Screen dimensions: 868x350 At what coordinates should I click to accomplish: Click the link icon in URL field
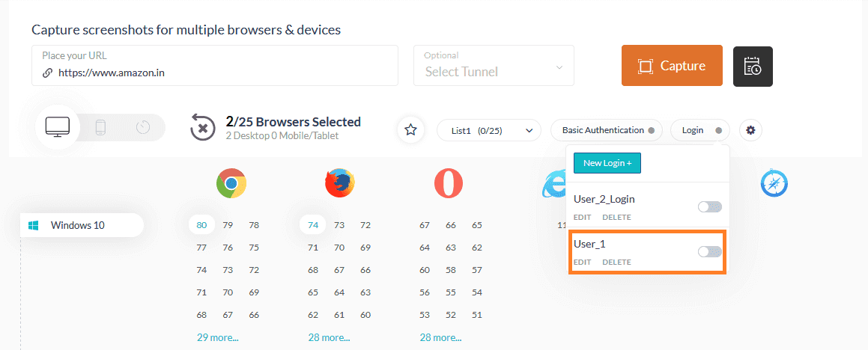pos(48,73)
